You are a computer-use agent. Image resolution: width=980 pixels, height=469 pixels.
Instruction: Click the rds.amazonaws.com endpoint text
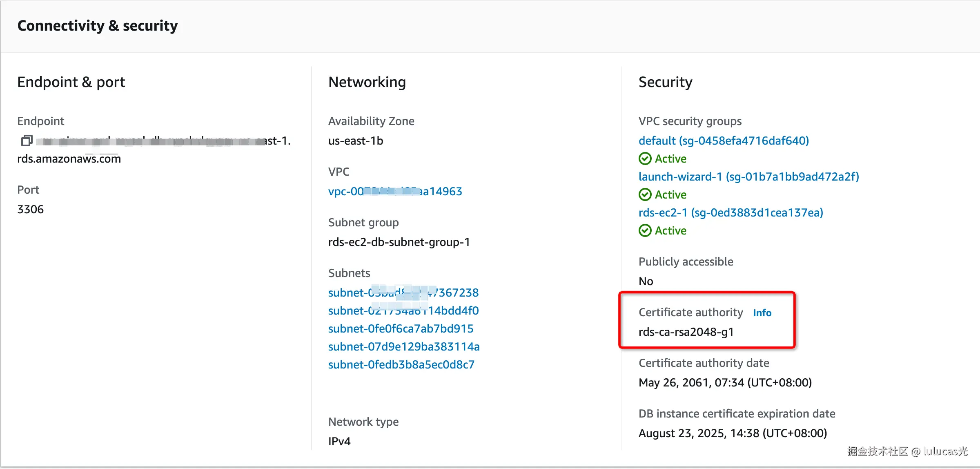(69, 159)
